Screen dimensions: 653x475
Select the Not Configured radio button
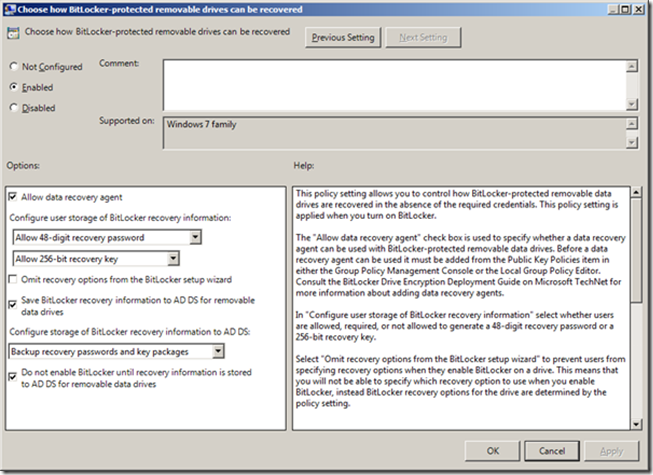13,67
